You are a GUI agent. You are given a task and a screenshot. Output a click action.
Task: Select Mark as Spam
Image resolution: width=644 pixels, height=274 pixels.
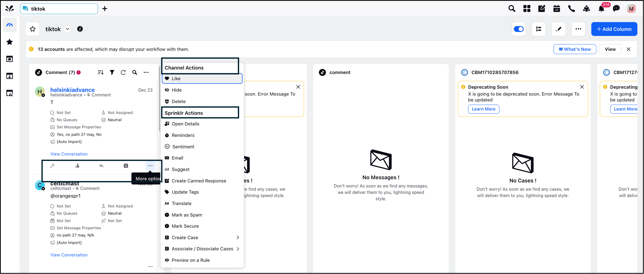pos(202,215)
